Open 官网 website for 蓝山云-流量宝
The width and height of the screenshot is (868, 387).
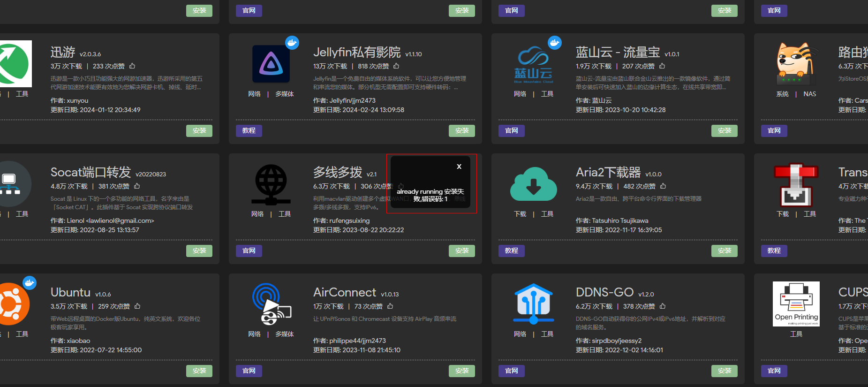click(512, 131)
